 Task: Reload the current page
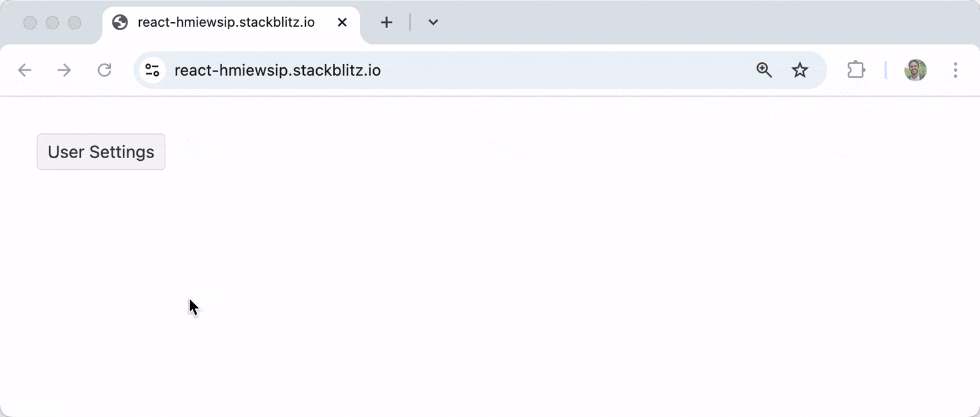(x=105, y=70)
